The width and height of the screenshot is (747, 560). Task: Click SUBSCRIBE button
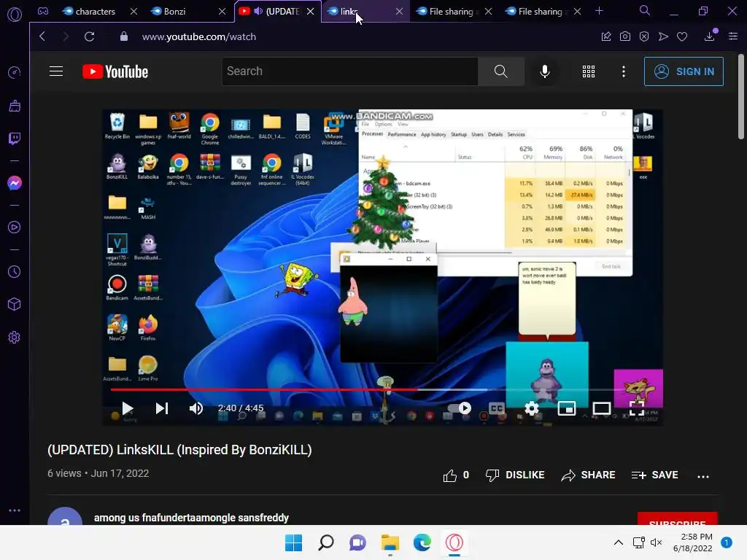click(x=678, y=519)
